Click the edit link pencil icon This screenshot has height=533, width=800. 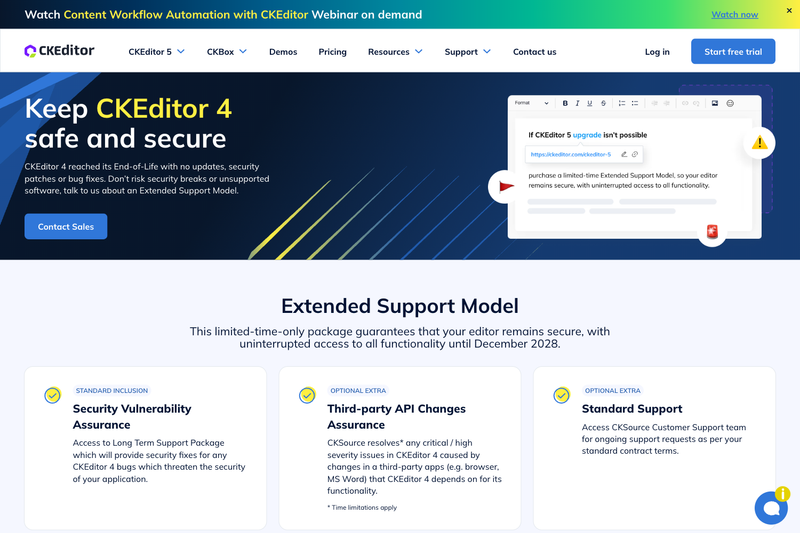(624, 154)
